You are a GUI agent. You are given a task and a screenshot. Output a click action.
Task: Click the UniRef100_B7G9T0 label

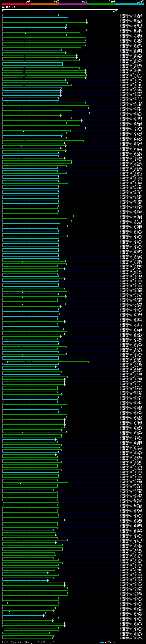click(131, 148)
